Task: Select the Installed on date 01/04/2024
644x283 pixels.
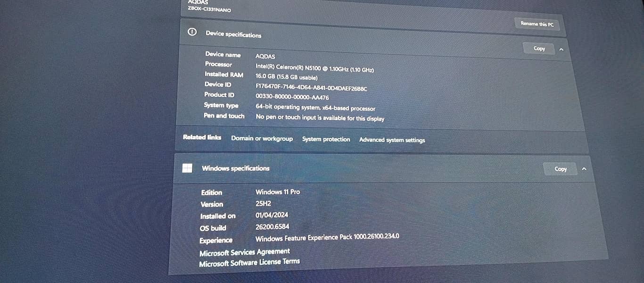Action: [272, 215]
